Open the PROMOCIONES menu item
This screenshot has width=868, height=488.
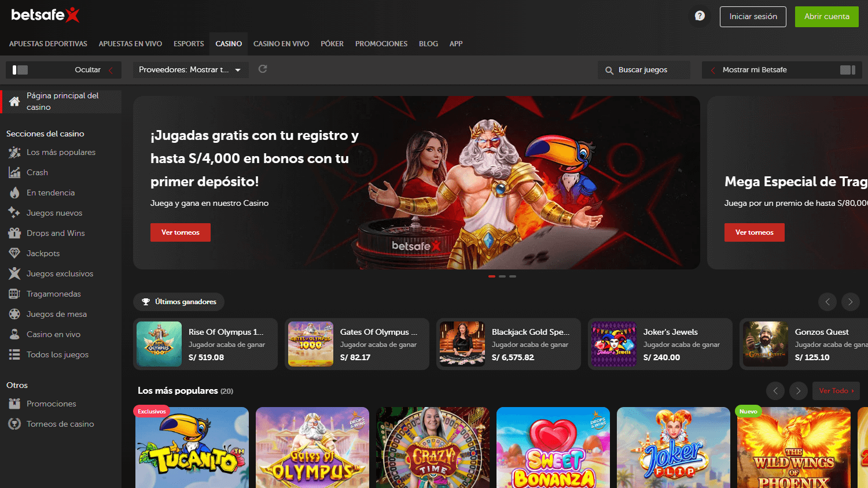click(x=381, y=43)
